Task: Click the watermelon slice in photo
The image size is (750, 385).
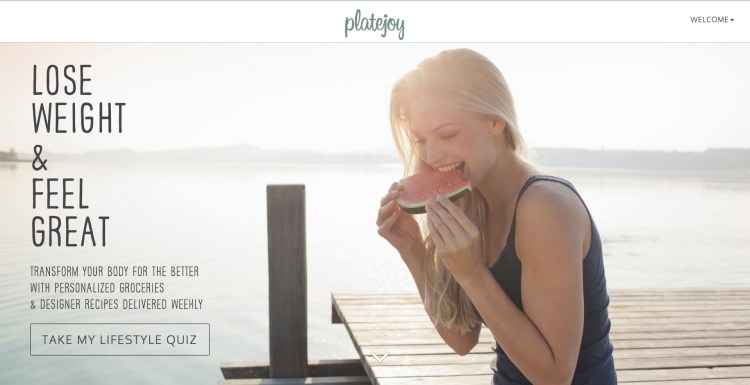Action: 433,190
